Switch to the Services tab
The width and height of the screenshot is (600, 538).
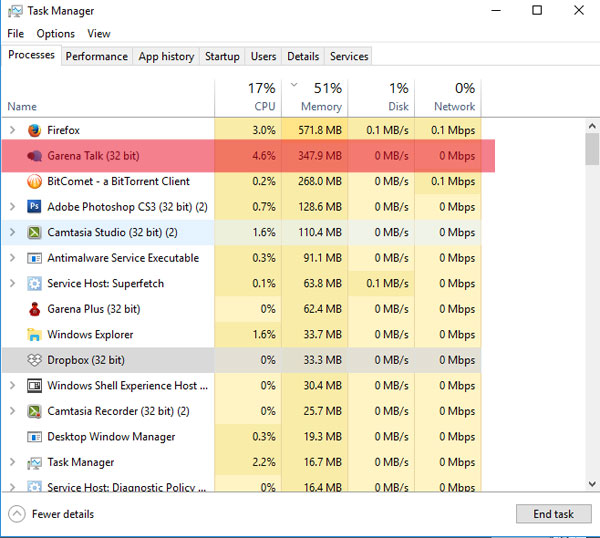coord(349,57)
